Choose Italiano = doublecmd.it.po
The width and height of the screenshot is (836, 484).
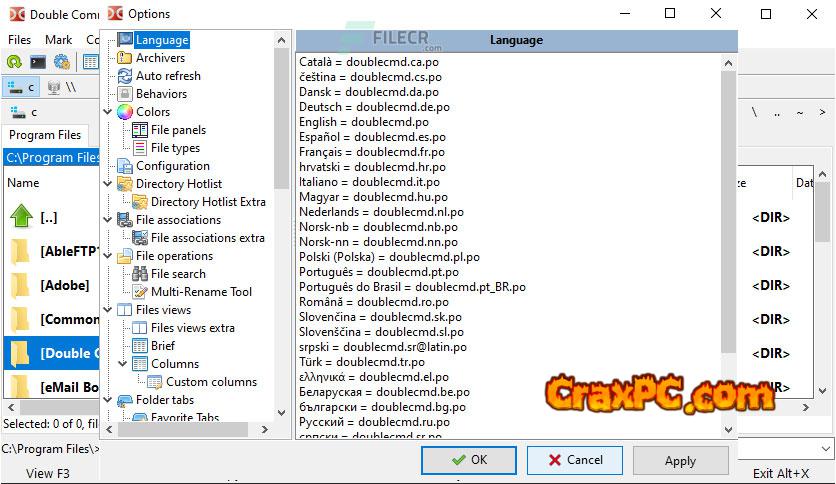click(x=369, y=182)
